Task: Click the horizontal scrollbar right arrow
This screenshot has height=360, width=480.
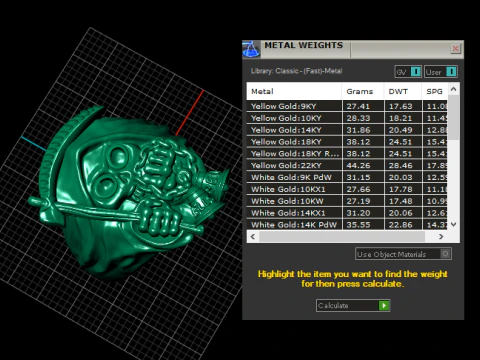Action: coord(441,236)
